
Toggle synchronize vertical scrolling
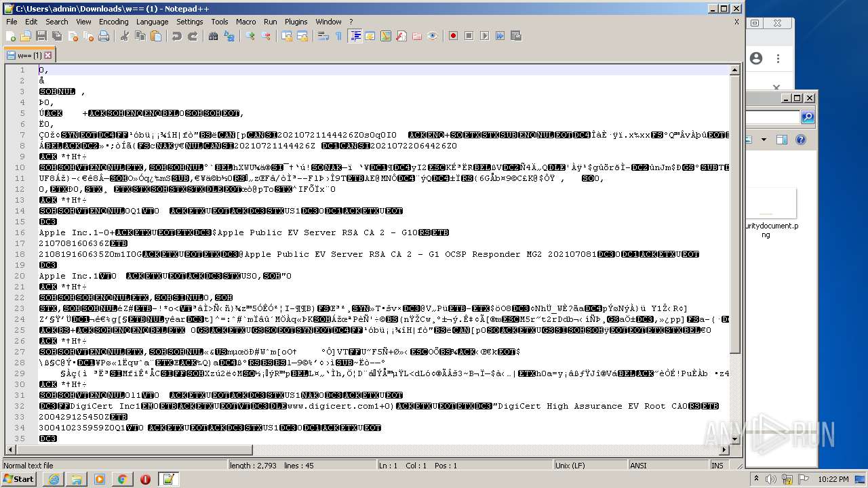click(x=287, y=36)
